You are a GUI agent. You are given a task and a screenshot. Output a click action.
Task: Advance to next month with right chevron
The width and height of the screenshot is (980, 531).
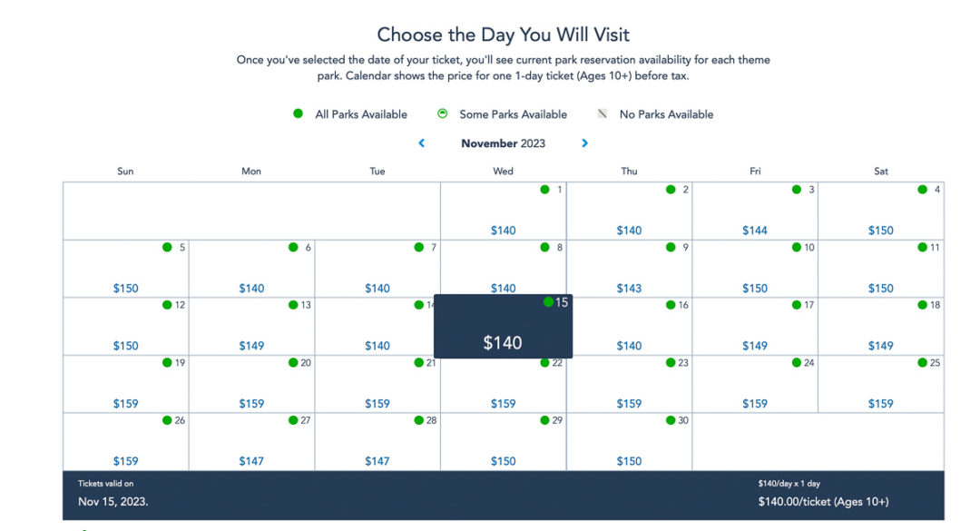tap(585, 143)
